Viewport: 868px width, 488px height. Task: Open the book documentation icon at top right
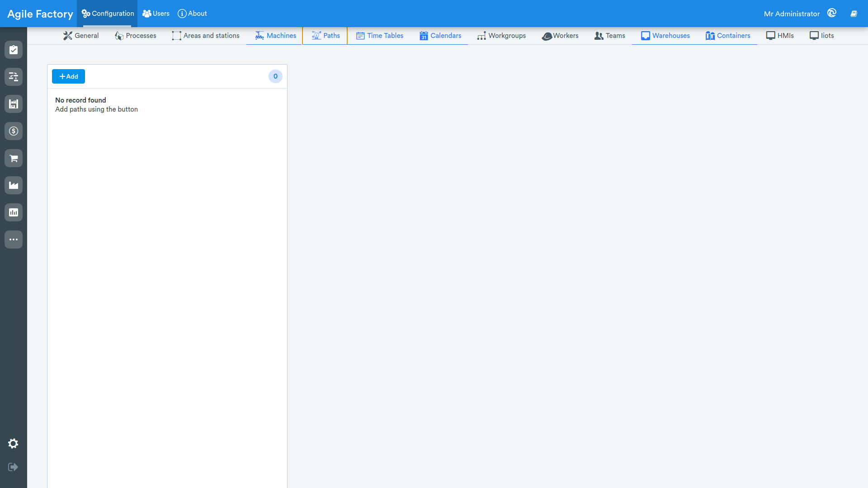[x=854, y=14]
